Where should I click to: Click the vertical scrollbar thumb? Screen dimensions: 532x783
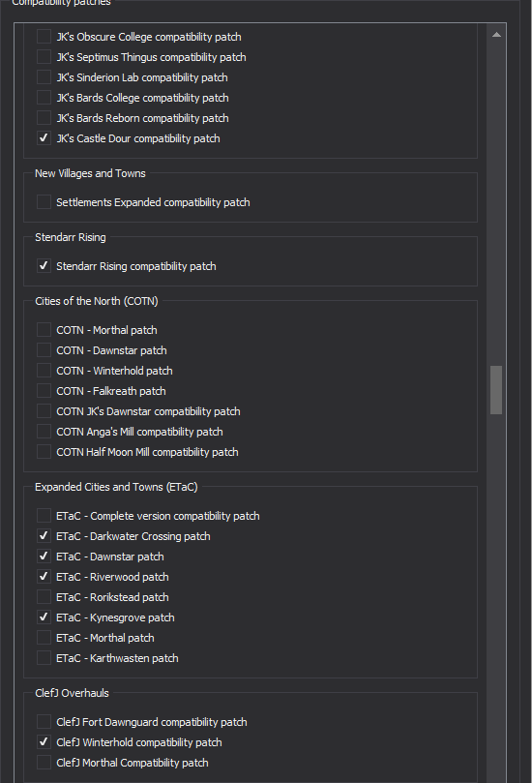[x=496, y=390]
